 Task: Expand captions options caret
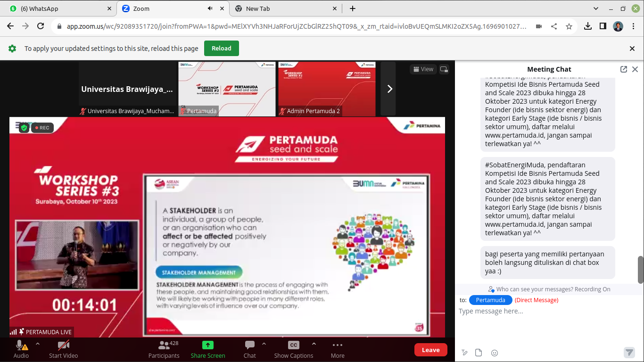(x=314, y=344)
